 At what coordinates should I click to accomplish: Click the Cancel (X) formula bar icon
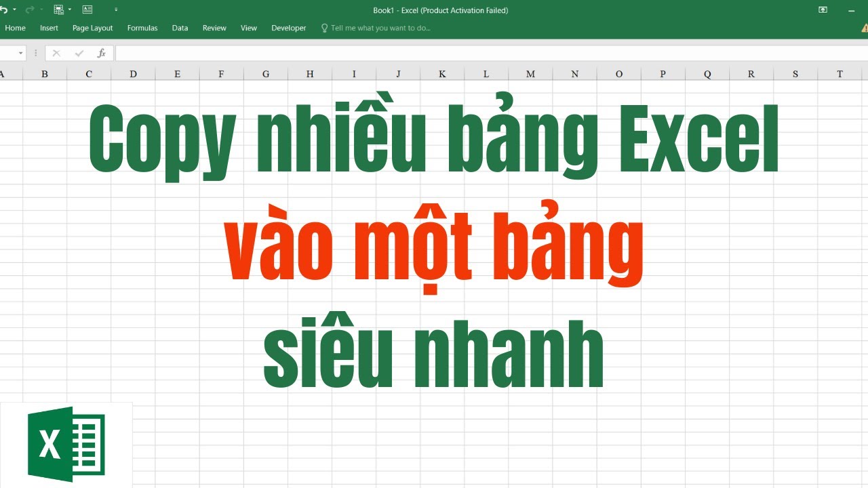pyautogui.click(x=56, y=53)
